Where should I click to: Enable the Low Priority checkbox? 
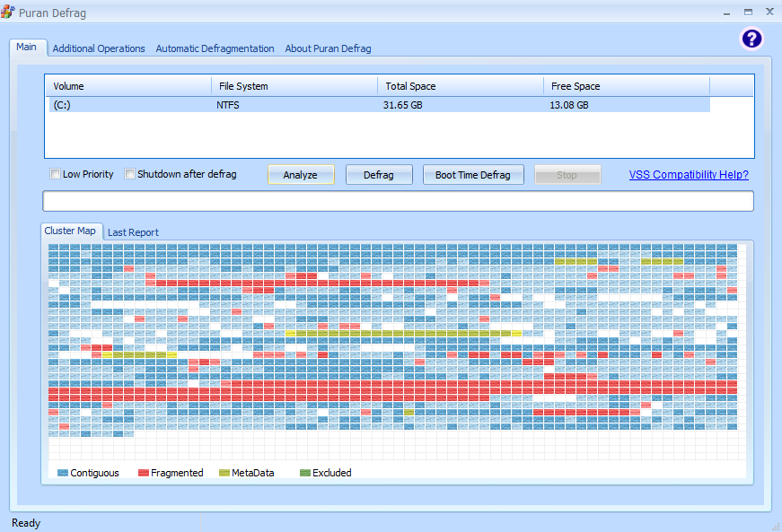pyautogui.click(x=56, y=174)
